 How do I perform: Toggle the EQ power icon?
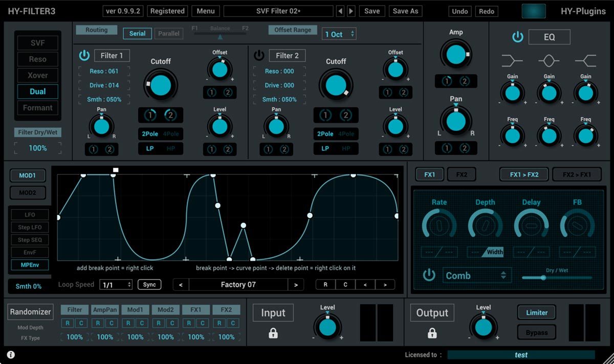(518, 37)
